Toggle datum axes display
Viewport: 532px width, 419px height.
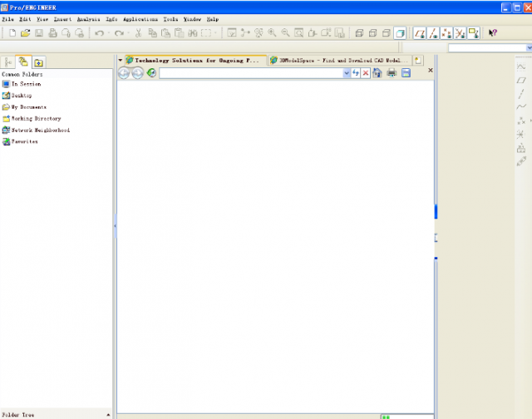pos(433,33)
